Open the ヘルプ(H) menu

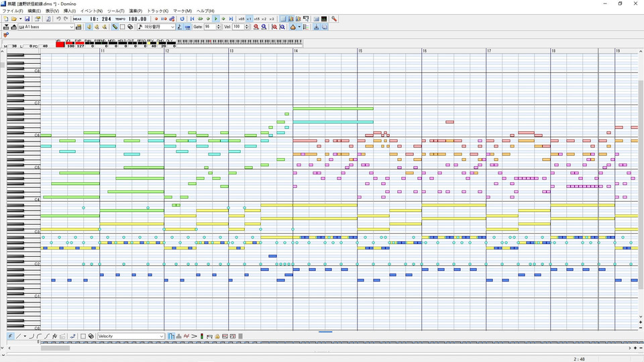coord(205,11)
